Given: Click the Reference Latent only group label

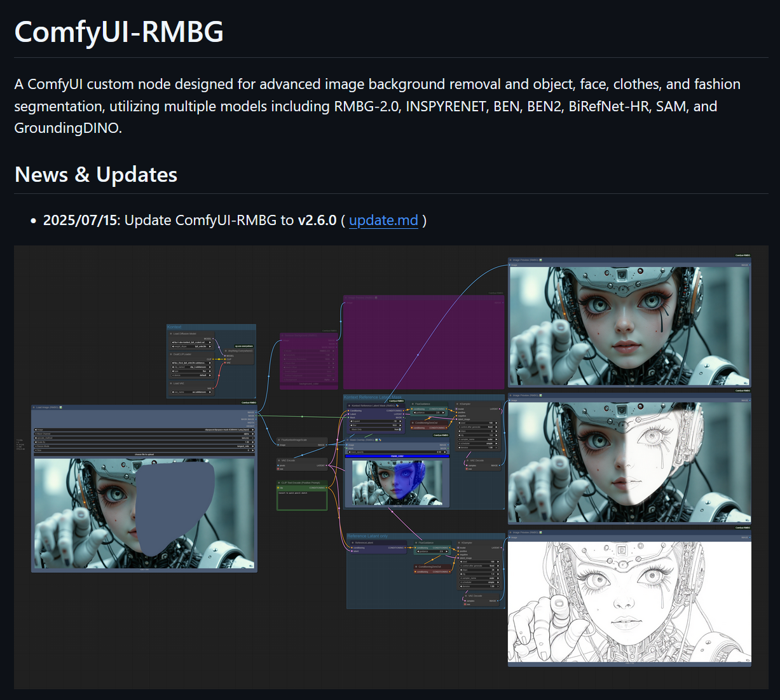Looking at the screenshot, I should coord(367,536).
